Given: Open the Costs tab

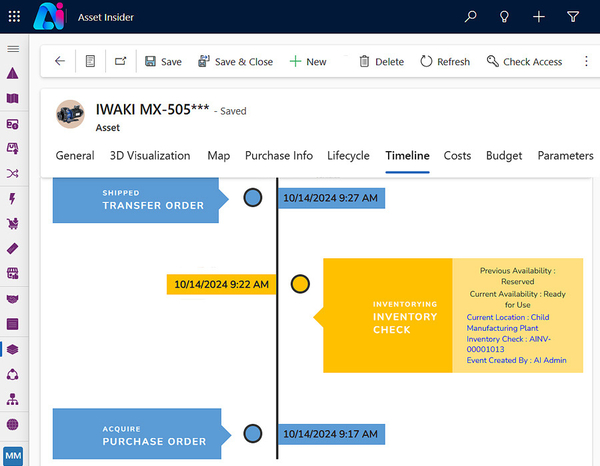Looking at the screenshot, I should click(457, 156).
